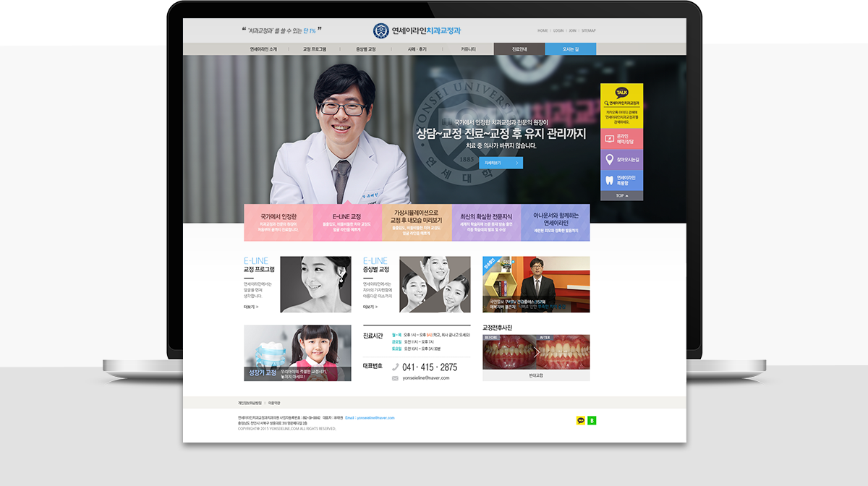
Task: Open the TV interview video thumbnail
Action: pos(536,284)
